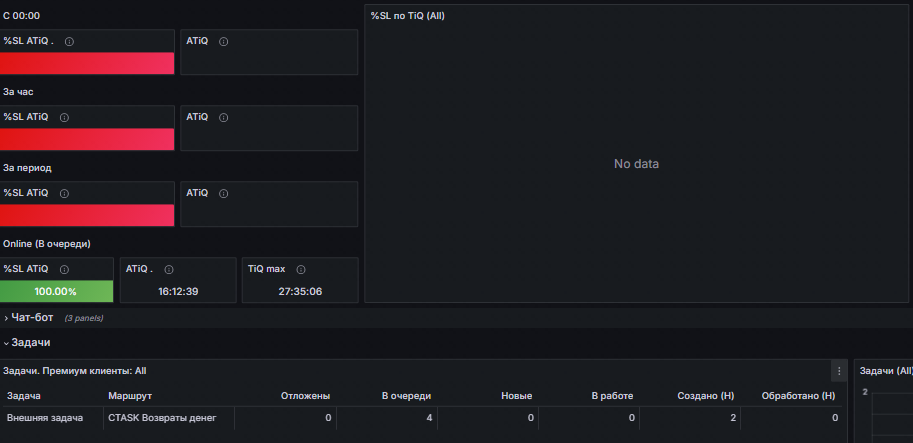Click the %SL по TiQ (All) panel title
The height and width of the screenshot is (443, 913).
408,16
